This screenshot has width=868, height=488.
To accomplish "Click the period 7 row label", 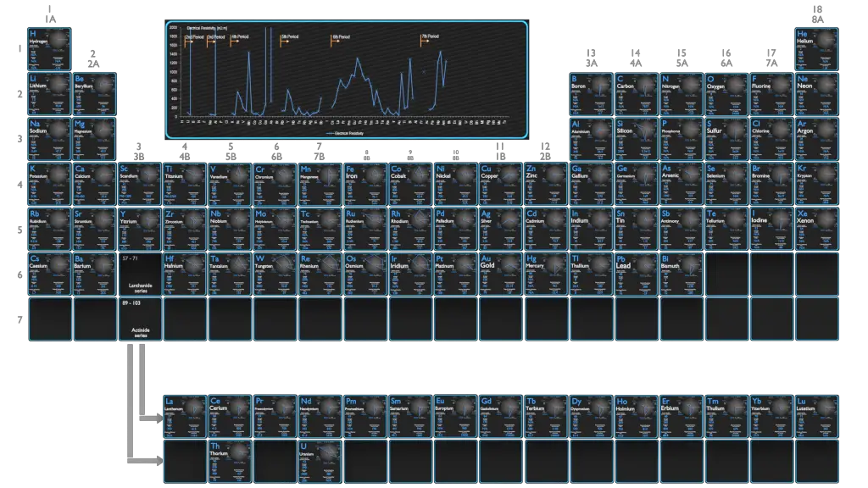I will (17, 319).
